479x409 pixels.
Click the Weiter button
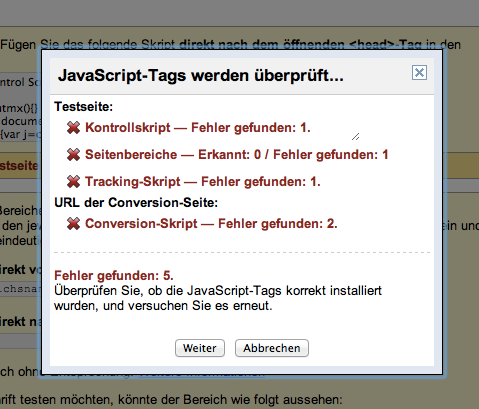(x=200, y=348)
